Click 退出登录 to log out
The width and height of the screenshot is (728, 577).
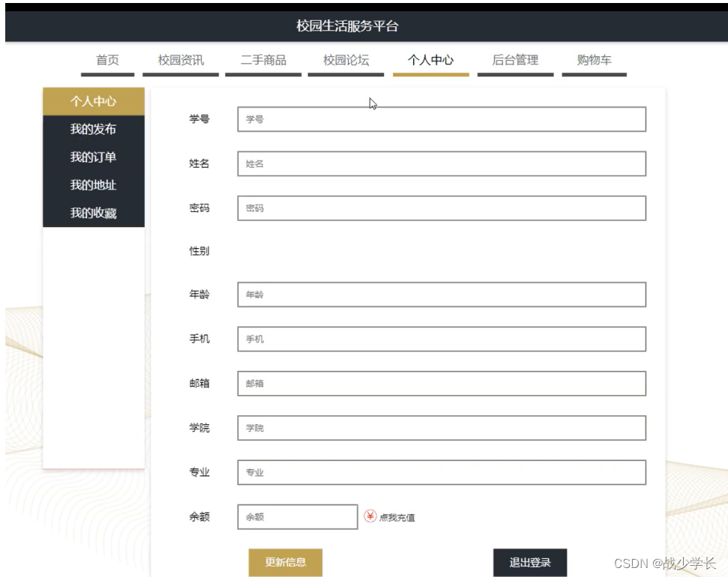(x=529, y=561)
